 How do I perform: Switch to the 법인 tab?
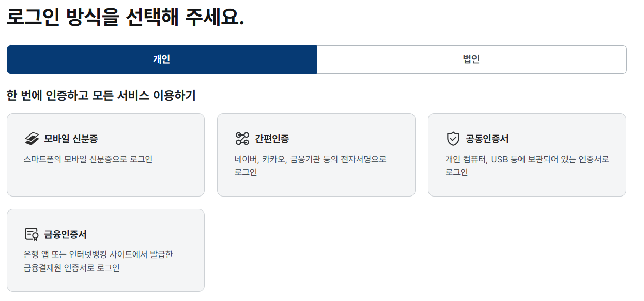point(471,59)
